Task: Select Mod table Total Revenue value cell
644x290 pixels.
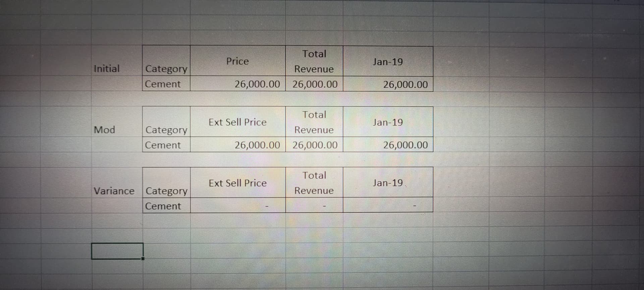Action: click(314, 145)
